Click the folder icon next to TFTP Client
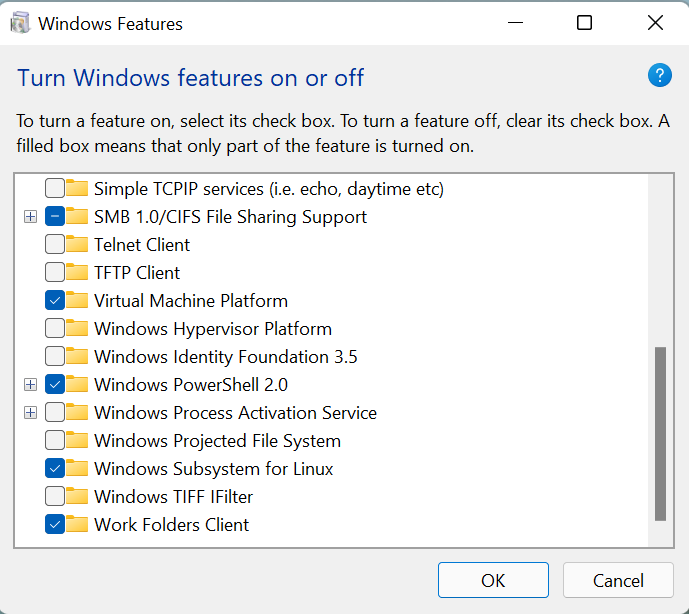Image resolution: width=689 pixels, height=614 pixels. point(77,273)
